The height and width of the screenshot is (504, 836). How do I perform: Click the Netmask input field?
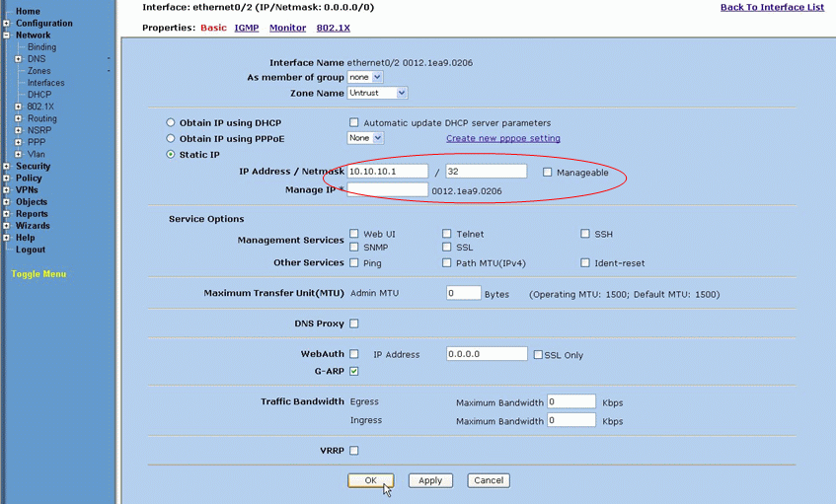click(x=487, y=171)
